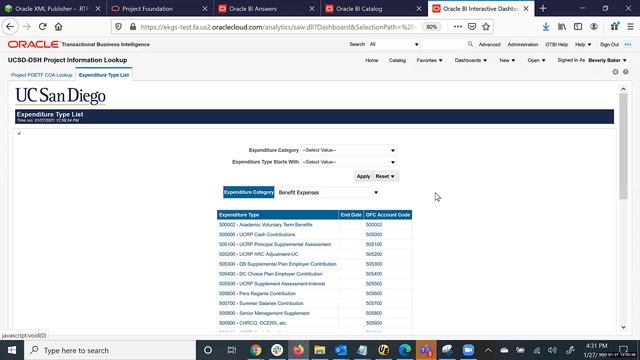Click the Advanced search link
Image resolution: width=640 pixels, height=360 pixels.
pyautogui.click(x=489, y=44)
